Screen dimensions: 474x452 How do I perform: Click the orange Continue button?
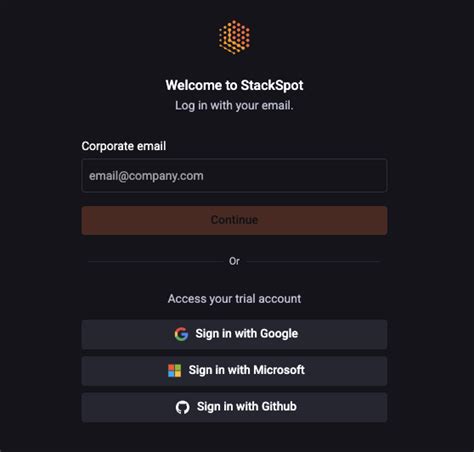click(x=234, y=220)
